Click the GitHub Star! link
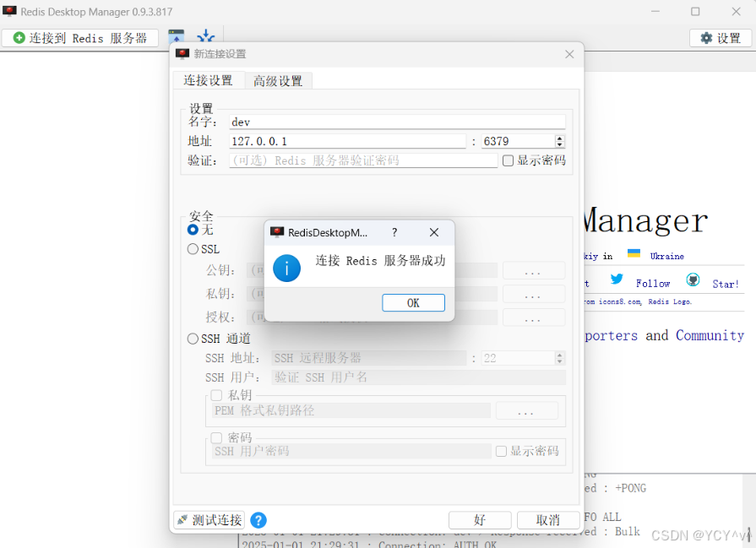The width and height of the screenshot is (756, 548). pos(726,284)
